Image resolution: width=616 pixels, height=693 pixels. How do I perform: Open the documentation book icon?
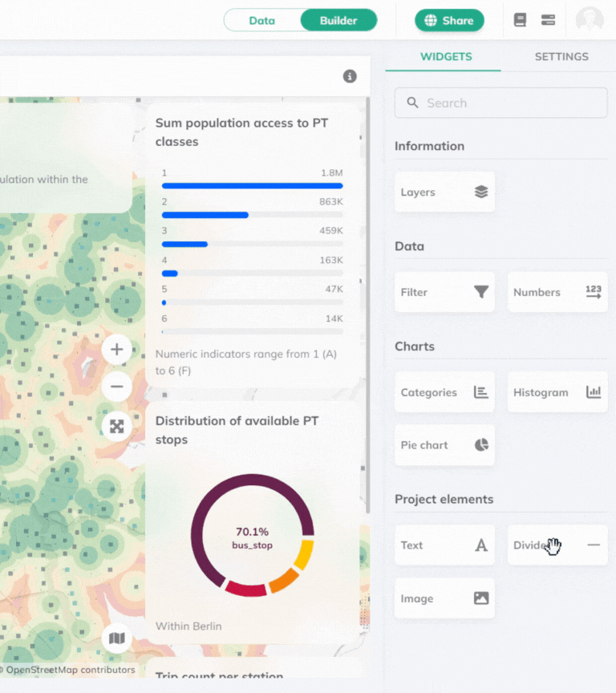click(520, 20)
